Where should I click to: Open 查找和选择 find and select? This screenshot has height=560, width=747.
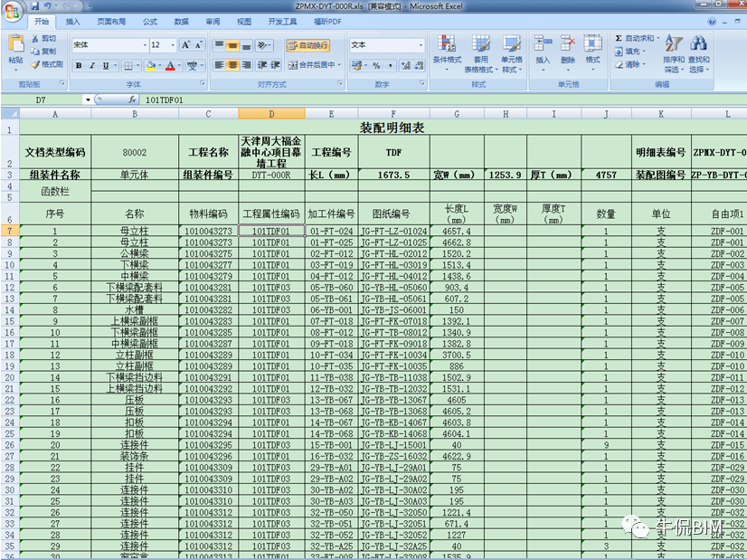point(699,54)
